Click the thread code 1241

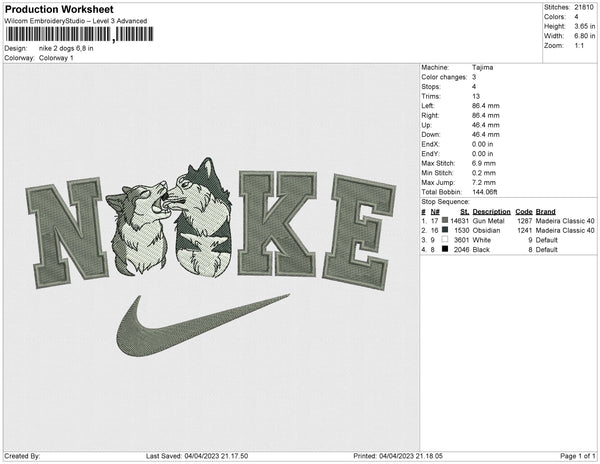pyautogui.click(x=525, y=230)
